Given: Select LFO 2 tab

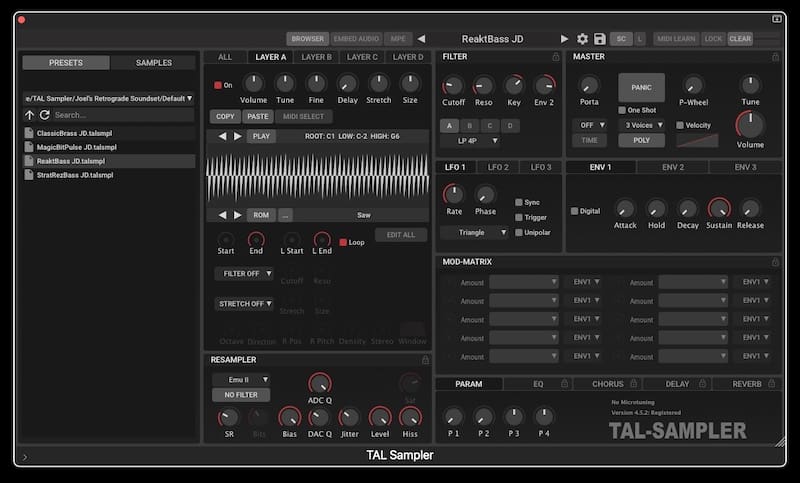Looking at the screenshot, I should [498, 167].
